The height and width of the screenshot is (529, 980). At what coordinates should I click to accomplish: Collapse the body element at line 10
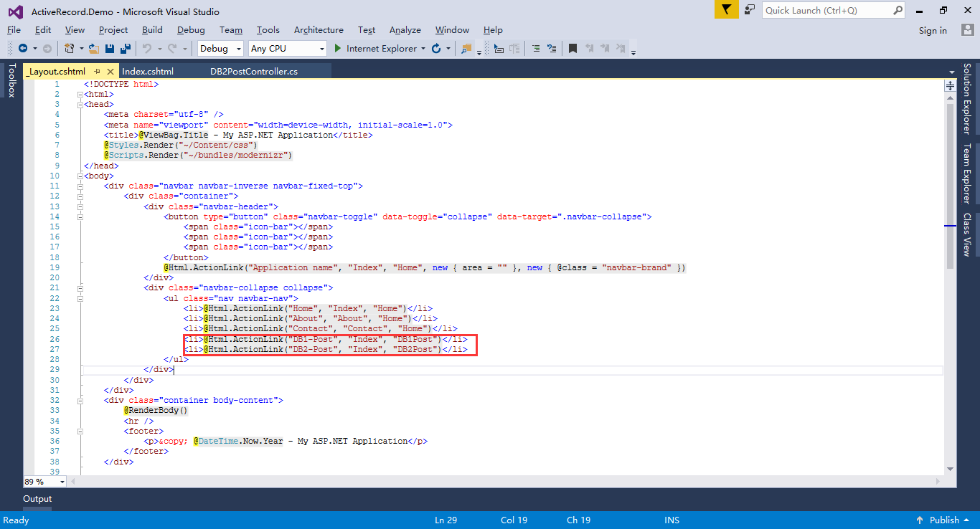click(80, 176)
